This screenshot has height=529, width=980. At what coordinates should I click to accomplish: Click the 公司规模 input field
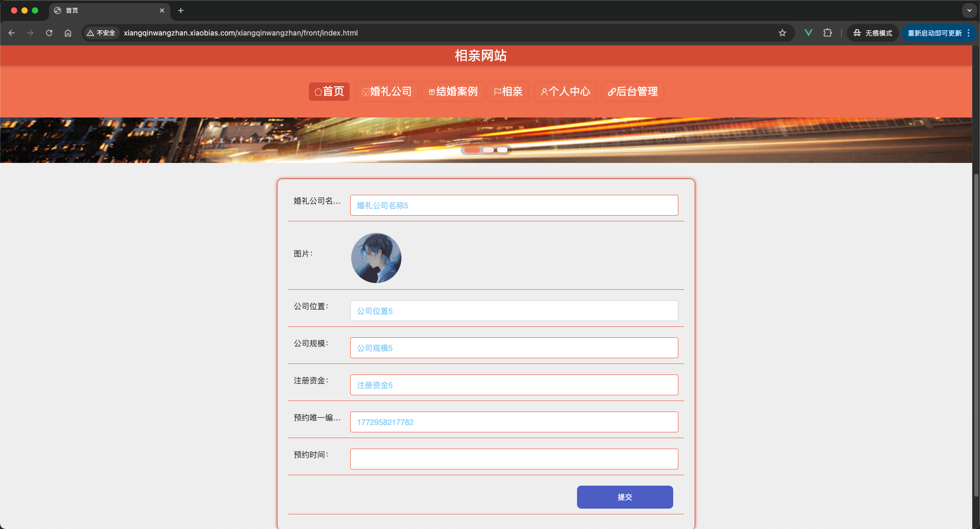[514, 348]
